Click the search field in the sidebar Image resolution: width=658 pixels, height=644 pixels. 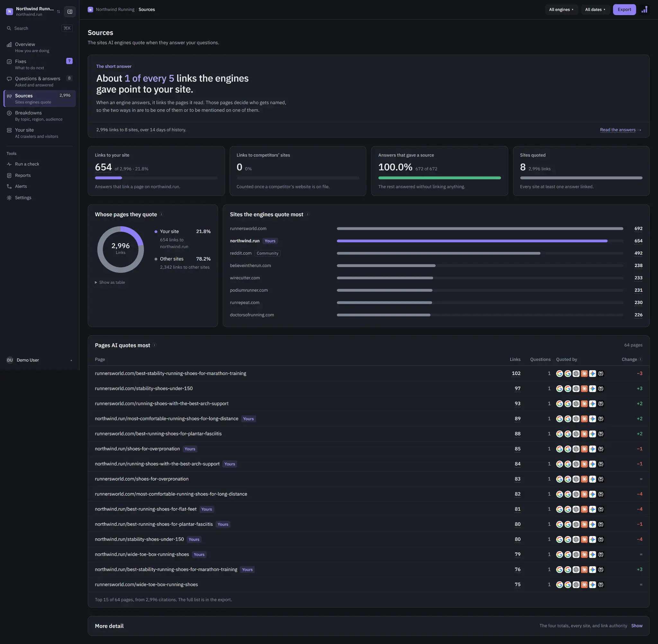click(40, 28)
